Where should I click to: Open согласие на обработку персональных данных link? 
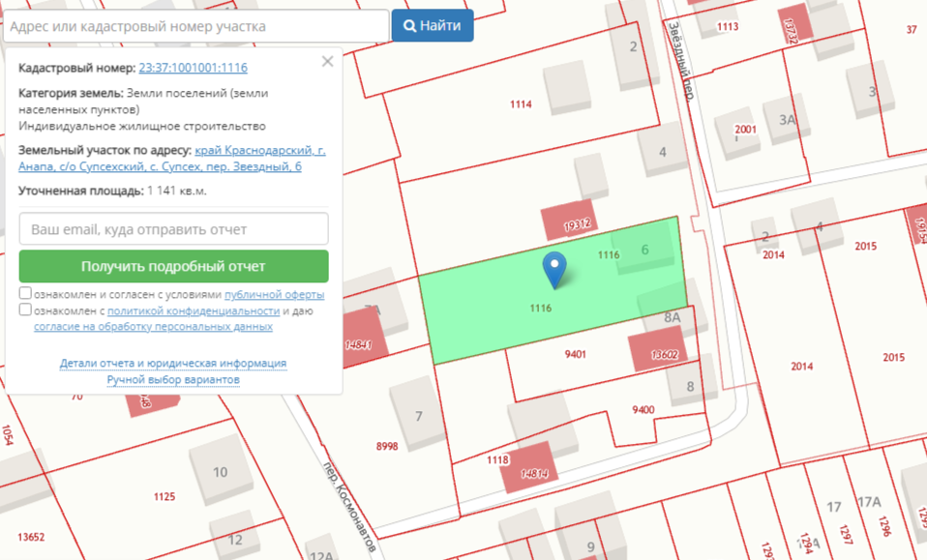pyautogui.click(x=153, y=327)
